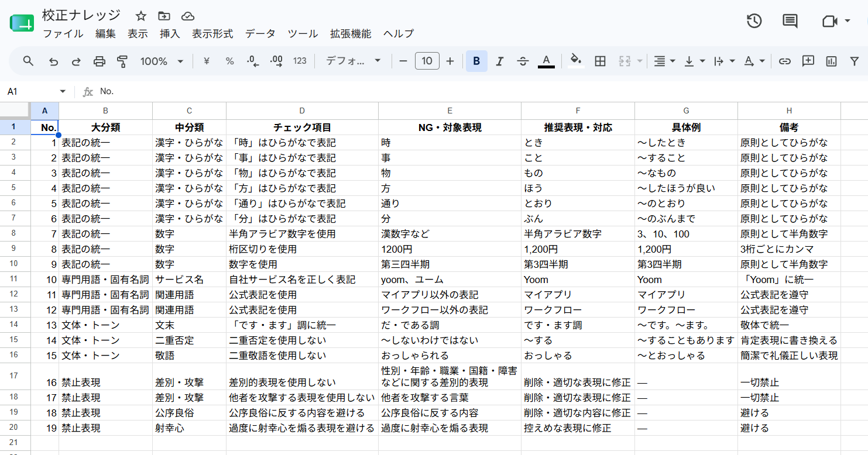Select the cell 「Yoom」に統一
The height and width of the screenshot is (455, 868).
(789, 280)
